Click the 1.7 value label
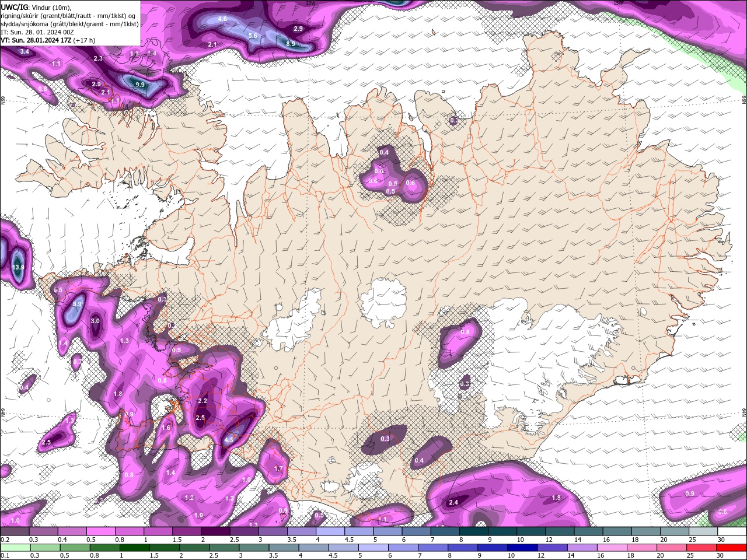This screenshot has width=747, height=560. pos(278,468)
